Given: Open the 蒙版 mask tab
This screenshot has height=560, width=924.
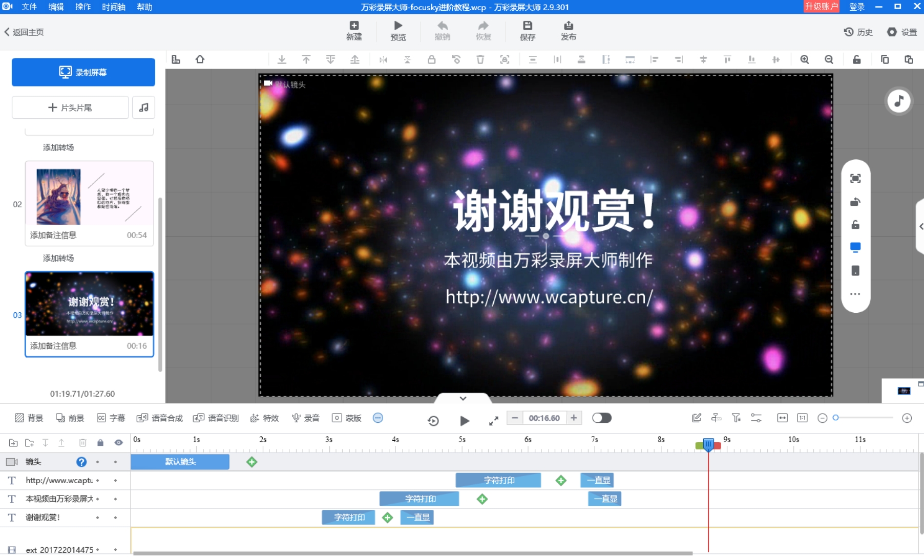Looking at the screenshot, I should coord(347,418).
